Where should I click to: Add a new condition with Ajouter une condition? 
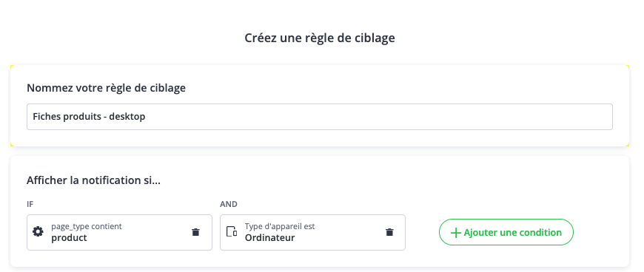click(x=506, y=232)
